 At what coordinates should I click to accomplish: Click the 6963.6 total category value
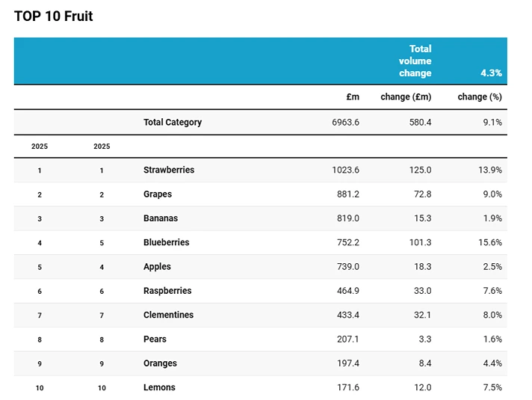345,122
